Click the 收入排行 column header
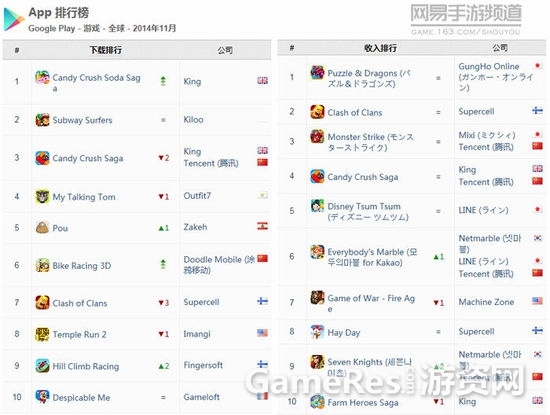550x415 pixels. (x=381, y=48)
